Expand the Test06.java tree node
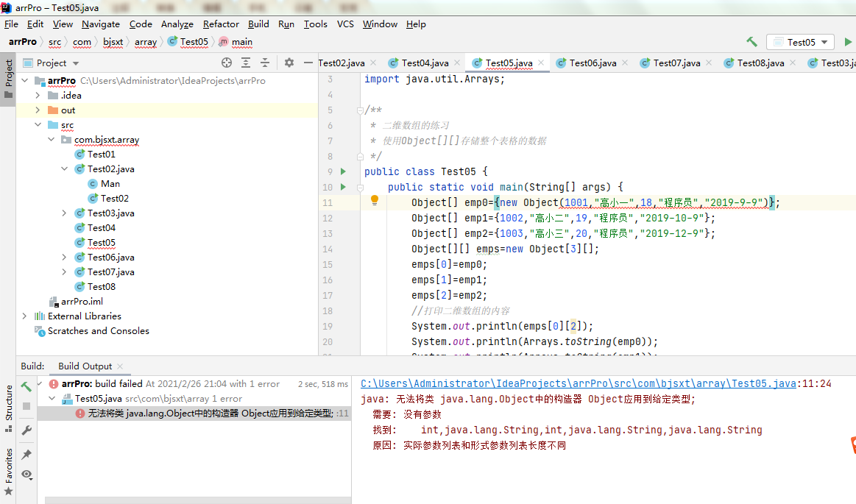Image resolution: width=856 pixels, height=504 pixels. pos(65,257)
